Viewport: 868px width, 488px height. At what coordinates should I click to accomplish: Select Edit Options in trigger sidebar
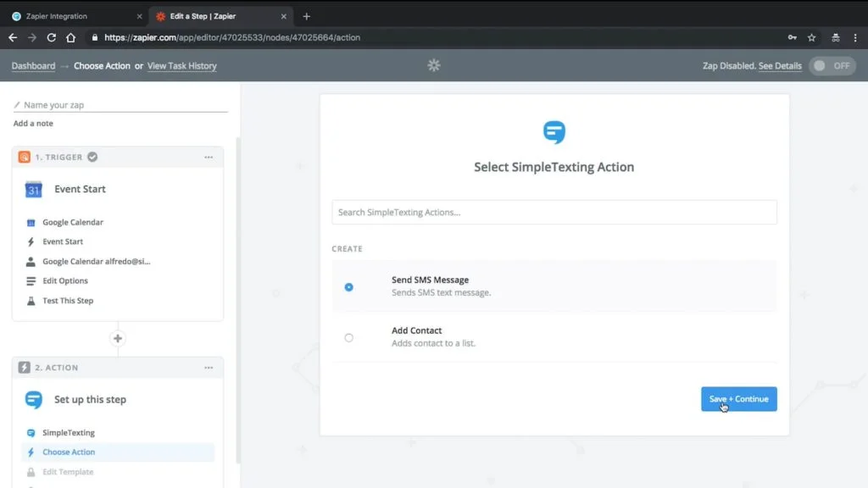click(x=65, y=281)
